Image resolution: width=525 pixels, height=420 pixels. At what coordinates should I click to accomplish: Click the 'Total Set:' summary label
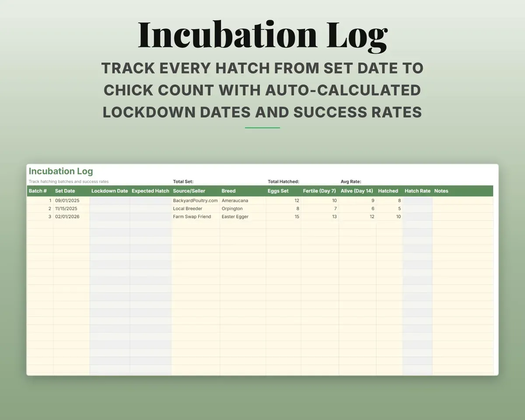pyautogui.click(x=183, y=181)
